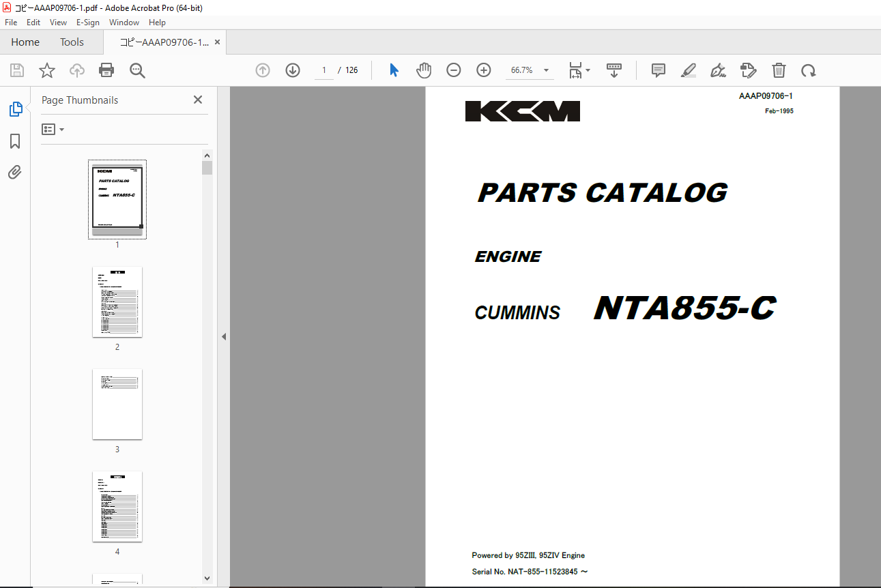Click the KCM logo on the page
Screen dimensions: 881x588
click(x=523, y=111)
